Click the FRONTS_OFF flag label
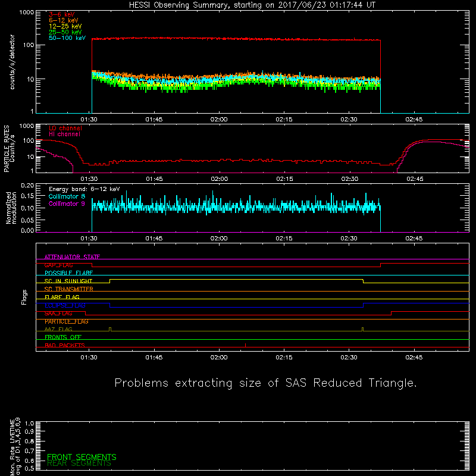The image size is (476, 476). pyautogui.click(x=63, y=337)
